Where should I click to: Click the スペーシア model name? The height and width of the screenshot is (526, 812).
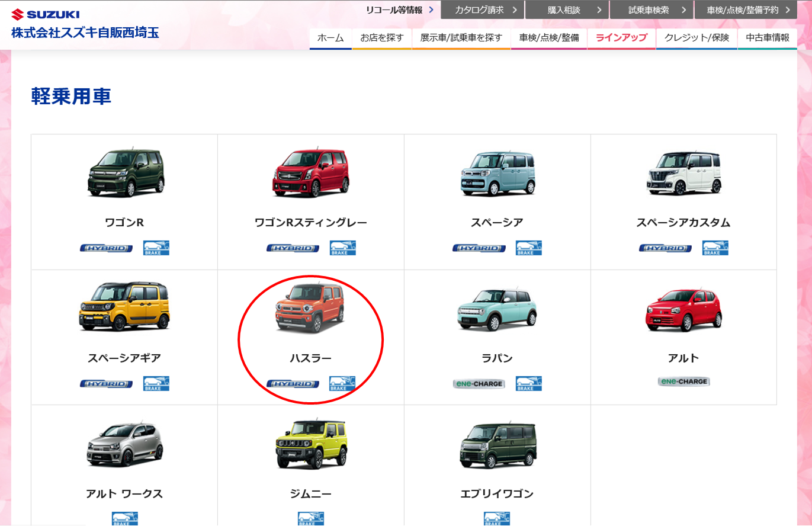(497, 223)
